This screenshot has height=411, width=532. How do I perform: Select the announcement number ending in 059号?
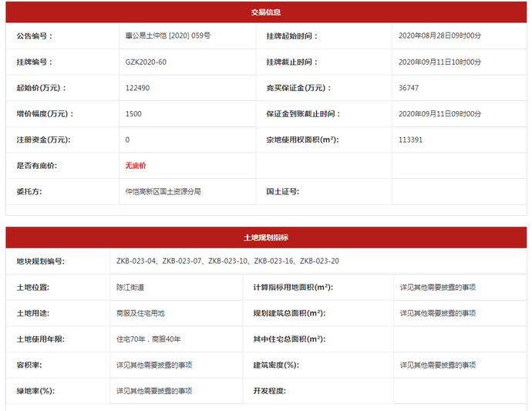click(x=167, y=35)
